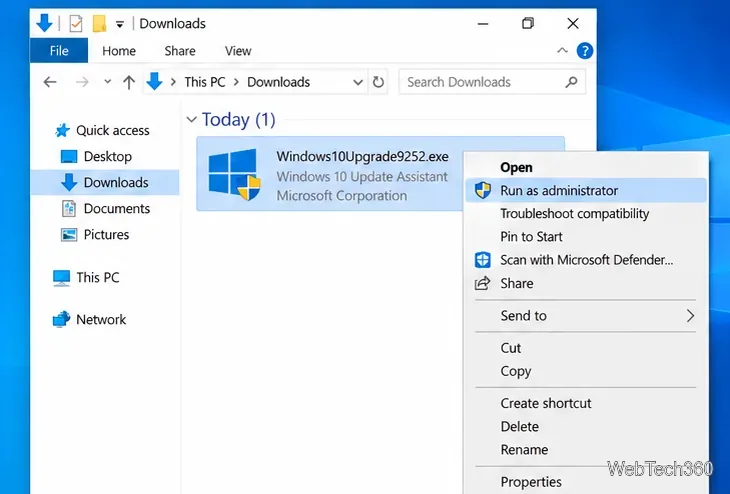Click the Send to submenu arrow
The height and width of the screenshot is (494, 730).
click(x=690, y=316)
